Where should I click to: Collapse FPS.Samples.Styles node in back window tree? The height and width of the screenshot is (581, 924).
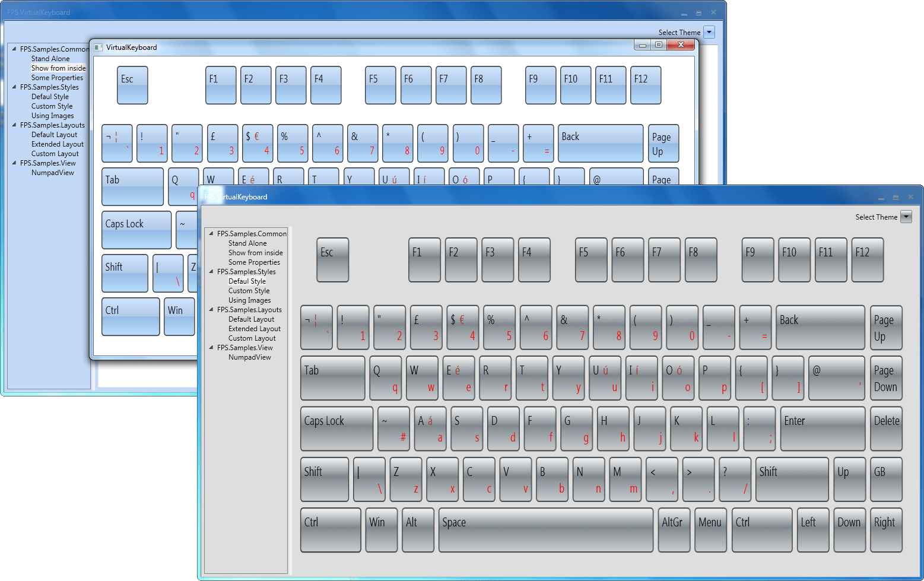pos(14,87)
